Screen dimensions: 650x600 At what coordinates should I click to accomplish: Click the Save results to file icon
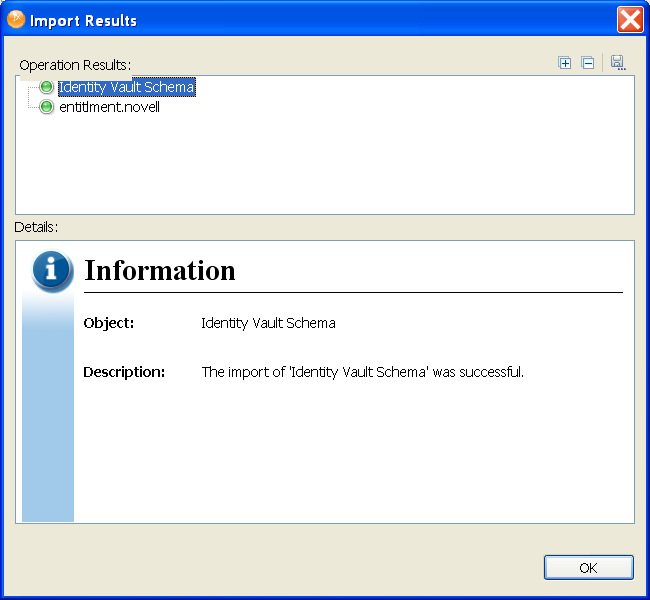(x=618, y=63)
